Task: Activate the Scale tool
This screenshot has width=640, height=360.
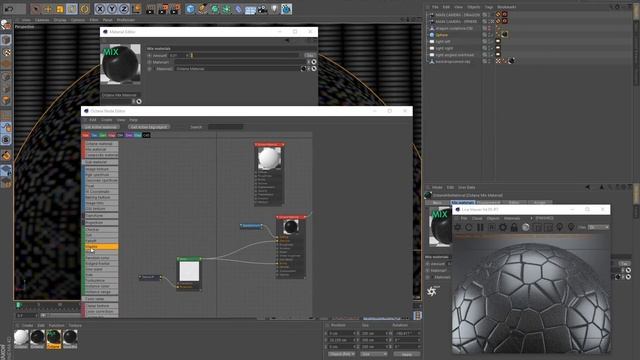Action: [x=60, y=9]
